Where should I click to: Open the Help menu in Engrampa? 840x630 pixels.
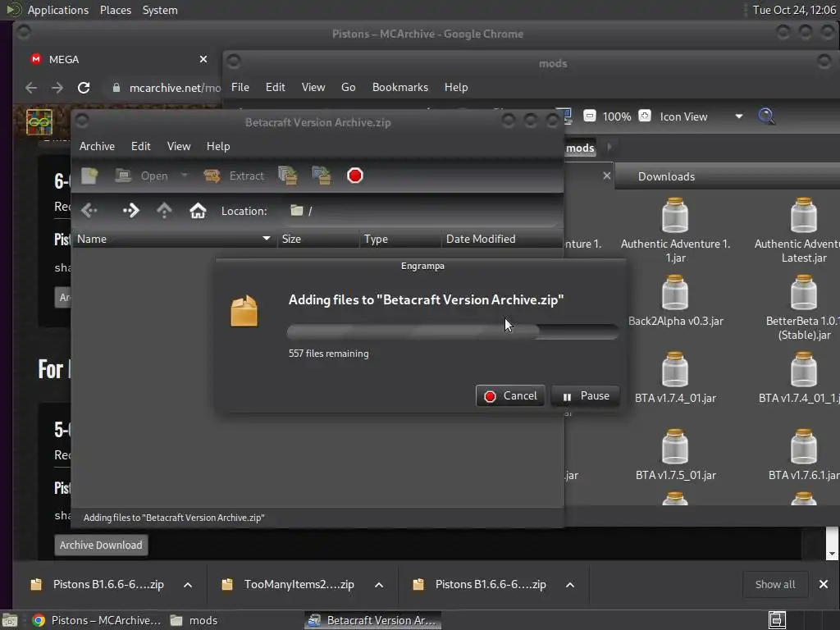coord(218,146)
